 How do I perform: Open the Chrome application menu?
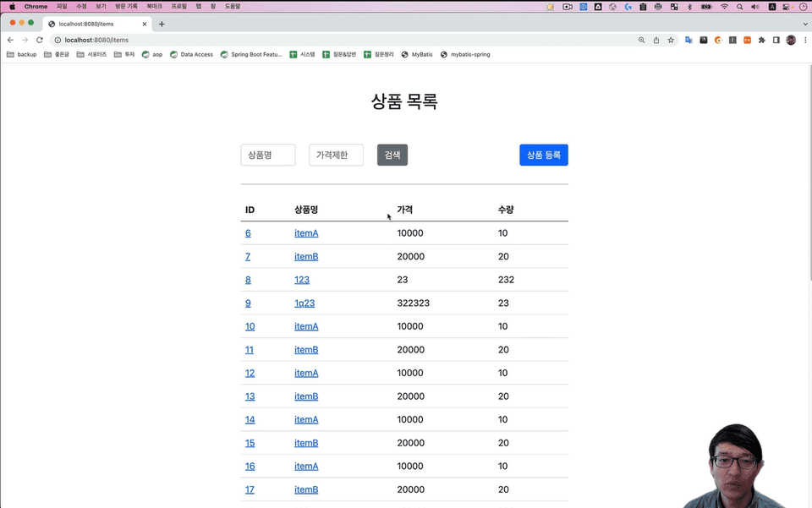(x=36, y=7)
